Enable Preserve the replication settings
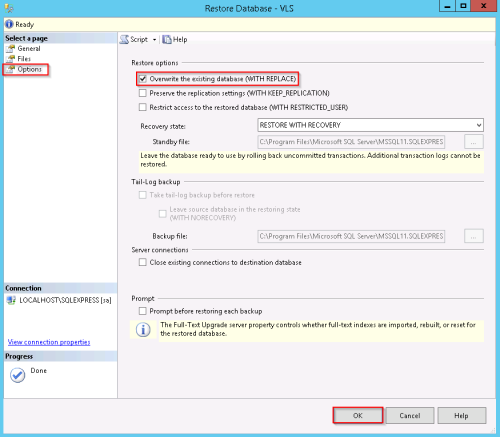 [143, 93]
